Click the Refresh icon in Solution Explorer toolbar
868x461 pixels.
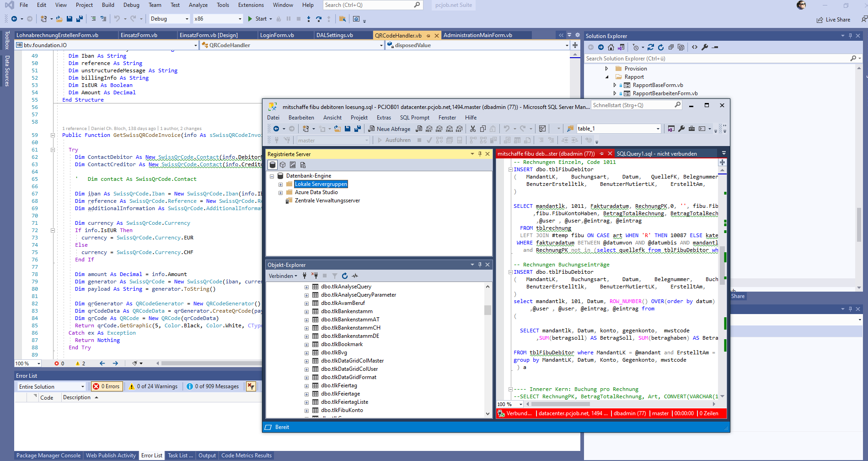point(661,47)
